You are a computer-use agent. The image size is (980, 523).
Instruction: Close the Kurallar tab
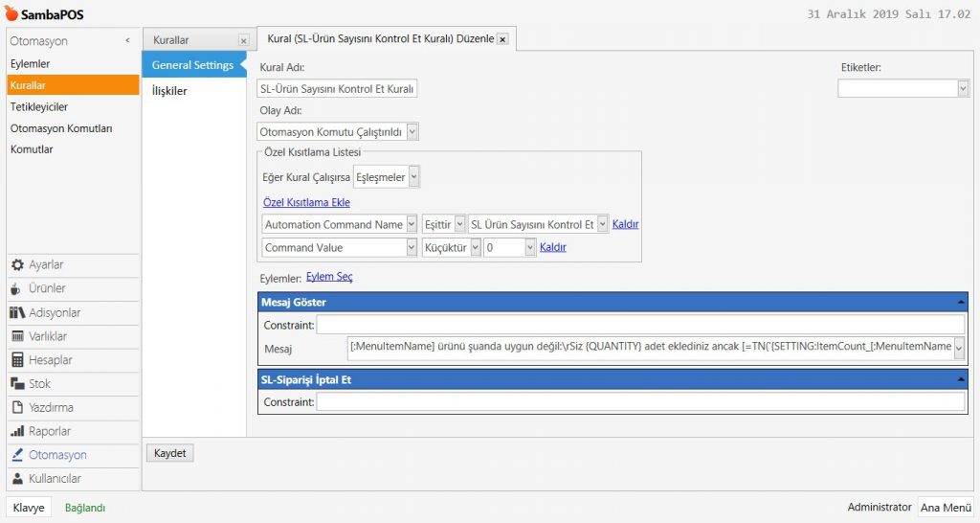click(x=243, y=41)
